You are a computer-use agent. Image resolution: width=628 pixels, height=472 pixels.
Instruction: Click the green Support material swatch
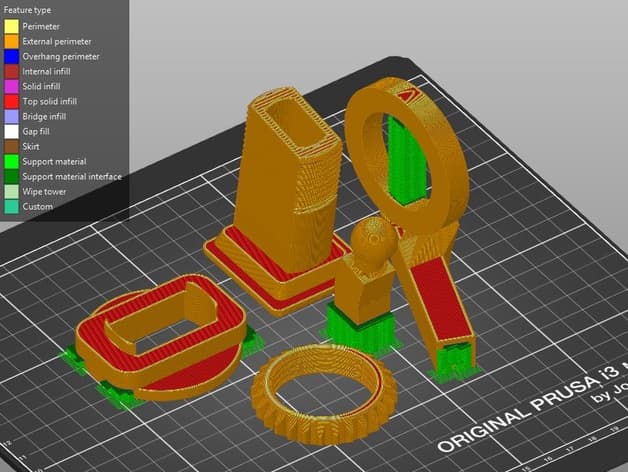point(11,162)
